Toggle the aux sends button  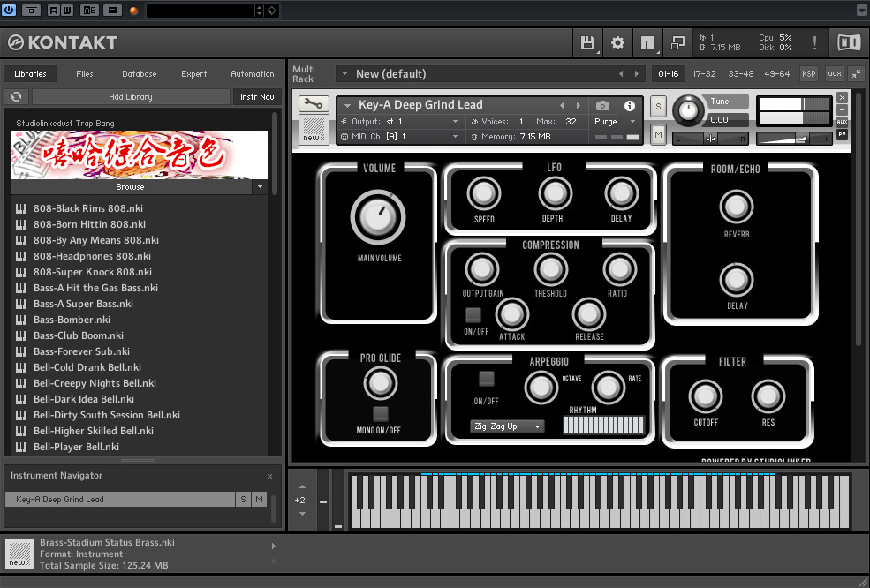(x=834, y=74)
